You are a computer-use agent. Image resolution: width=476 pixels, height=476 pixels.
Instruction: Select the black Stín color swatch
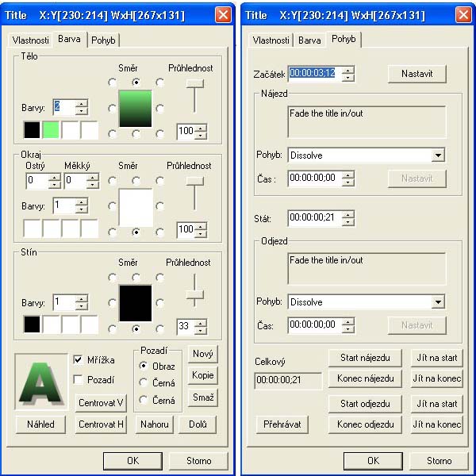pos(32,324)
